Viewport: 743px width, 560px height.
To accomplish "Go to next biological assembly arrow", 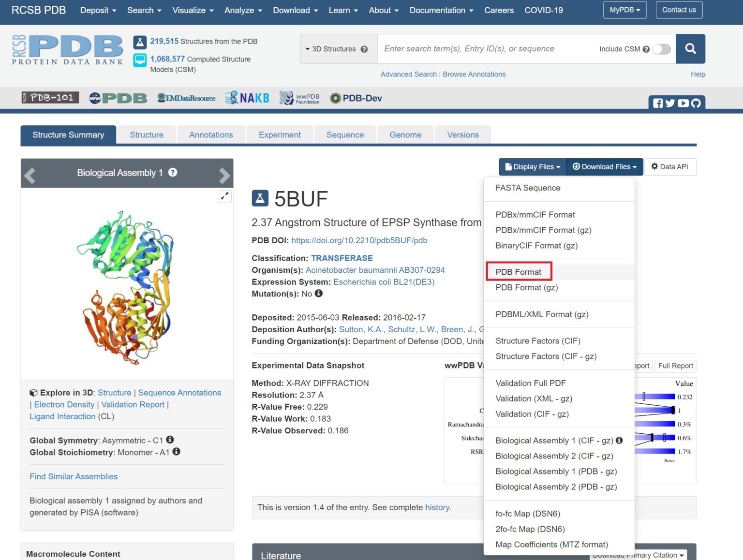I will click(224, 175).
